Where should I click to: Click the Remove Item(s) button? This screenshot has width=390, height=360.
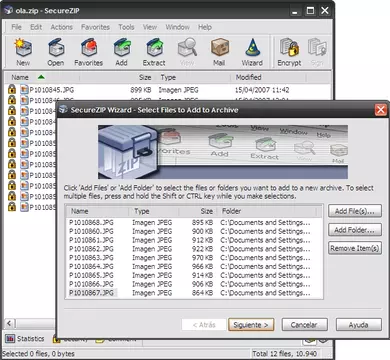point(355,248)
